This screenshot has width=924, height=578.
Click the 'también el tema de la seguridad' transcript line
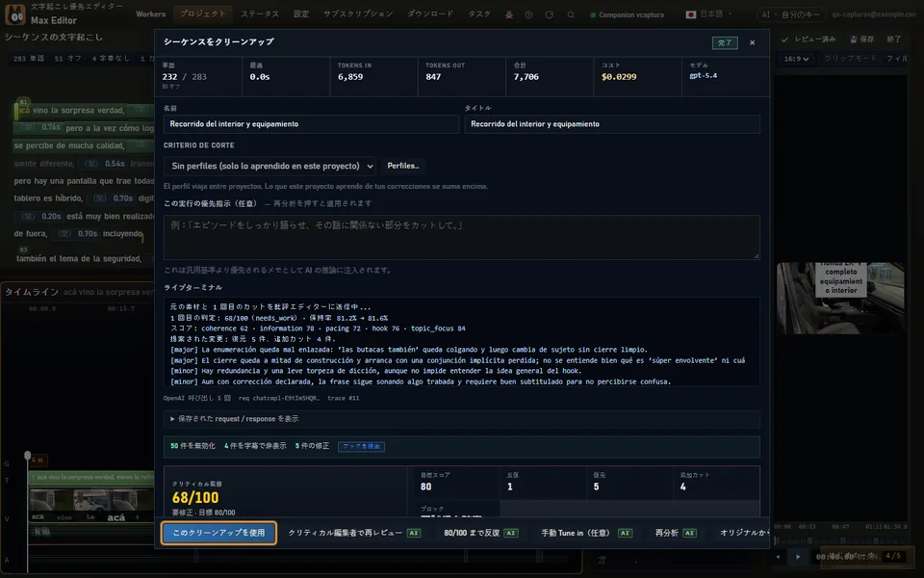click(x=79, y=258)
